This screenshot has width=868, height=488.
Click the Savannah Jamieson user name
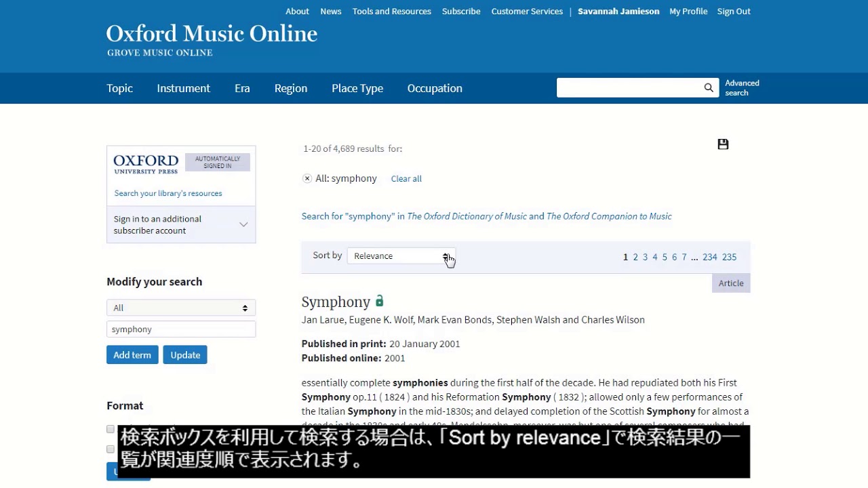tap(618, 12)
